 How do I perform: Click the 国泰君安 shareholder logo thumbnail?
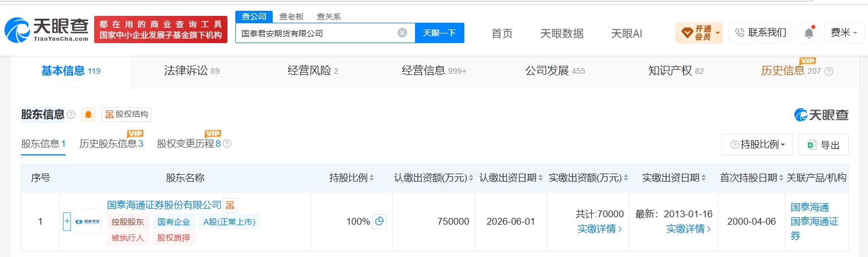[88, 221]
